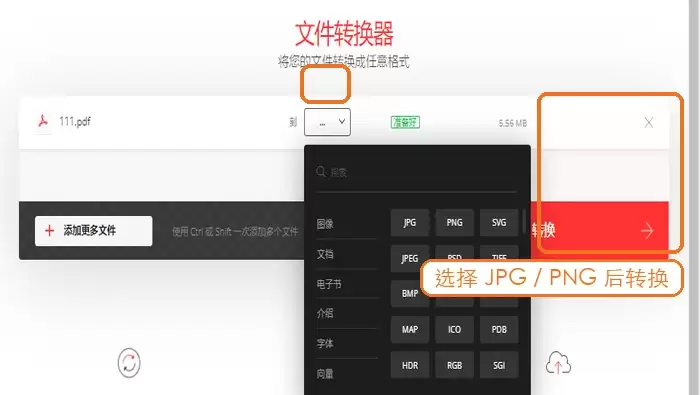Select the 电子书 category
This screenshot has width=700, height=395.
coord(329,284)
